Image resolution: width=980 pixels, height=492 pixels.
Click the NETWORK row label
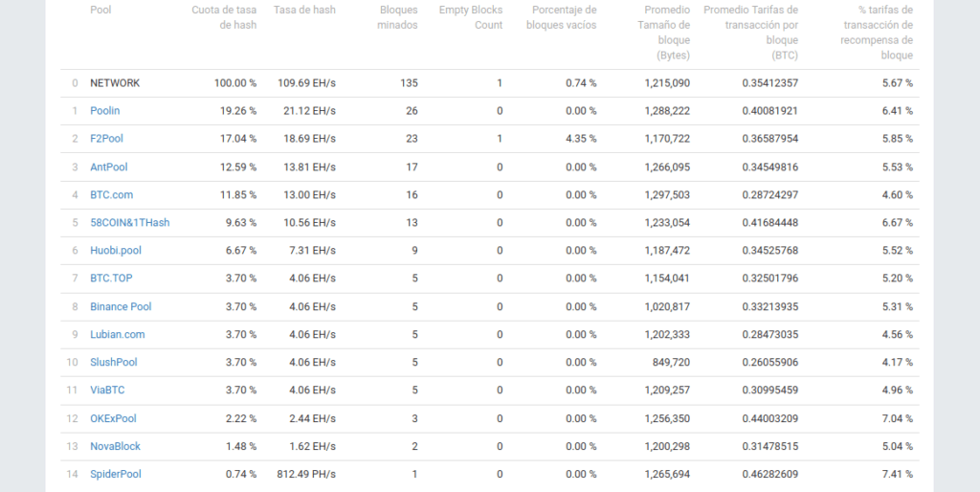coord(114,83)
